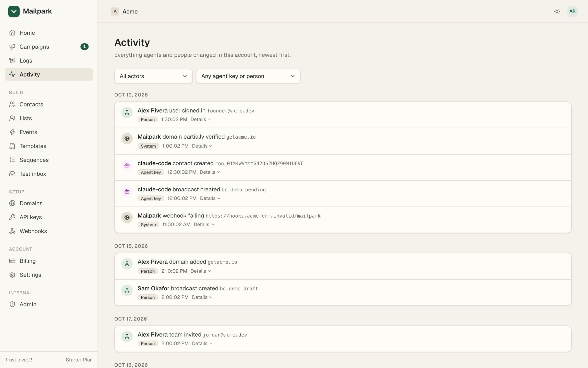Click the con_01M4WVYMYG42D62HQZ90M1D6VC contact ID
The image size is (588, 368).
pos(259,164)
